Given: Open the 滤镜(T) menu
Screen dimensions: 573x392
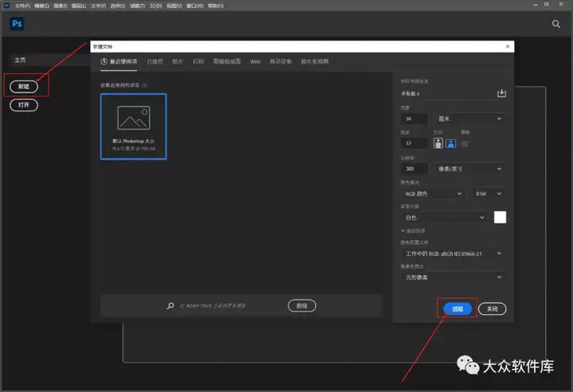Looking at the screenshot, I should [138, 6].
